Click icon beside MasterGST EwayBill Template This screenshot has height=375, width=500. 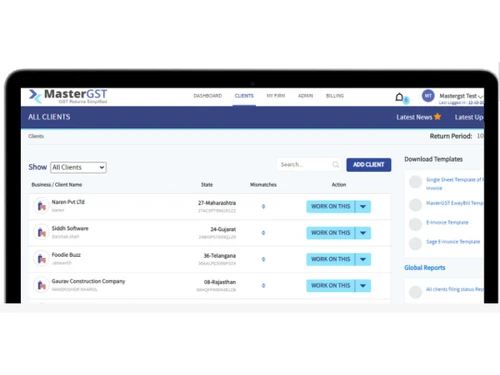pyautogui.click(x=415, y=205)
